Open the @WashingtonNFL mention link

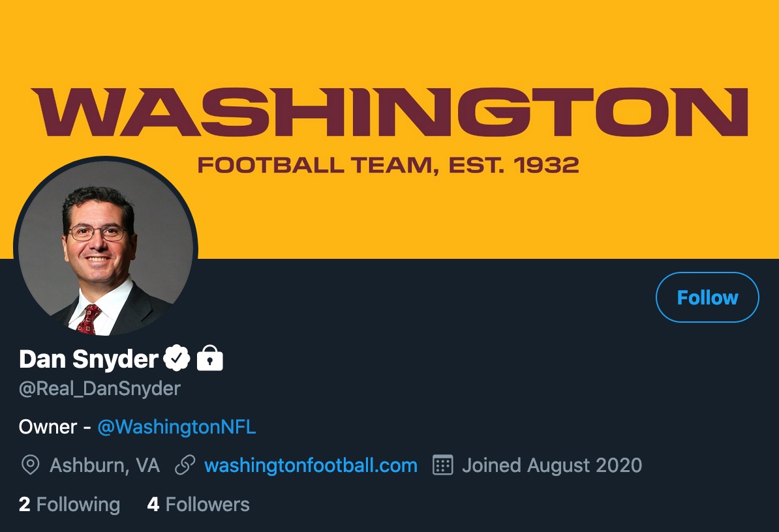(176, 427)
